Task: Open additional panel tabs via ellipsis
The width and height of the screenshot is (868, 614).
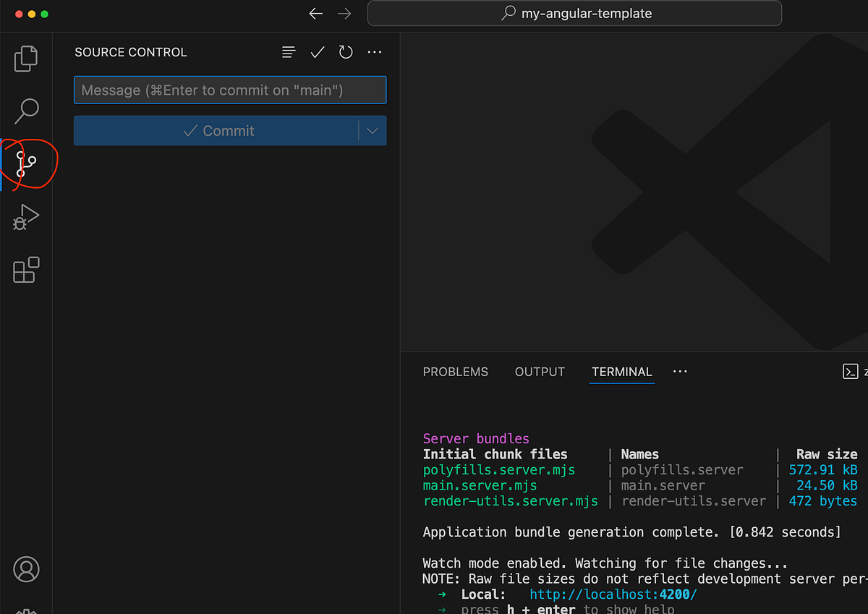Action: pyautogui.click(x=679, y=371)
